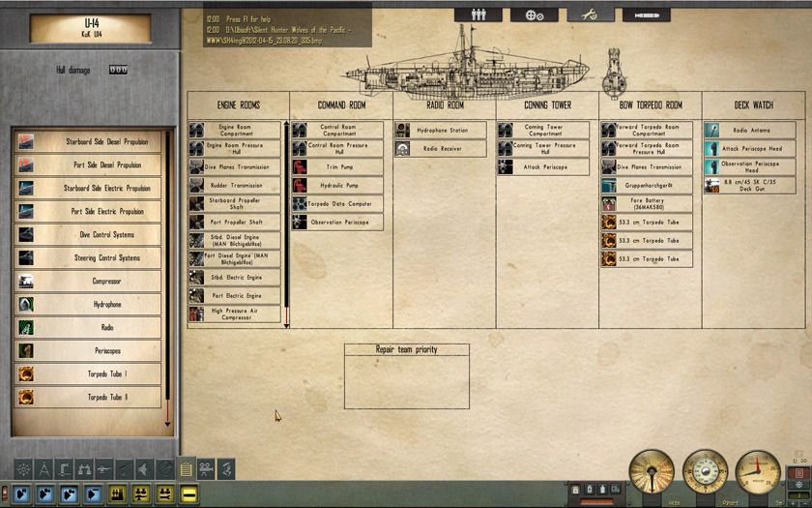This screenshot has height=508, width=812.
Task: Select Rudder Transmission in Engine Rooms
Action: click(235, 185)
